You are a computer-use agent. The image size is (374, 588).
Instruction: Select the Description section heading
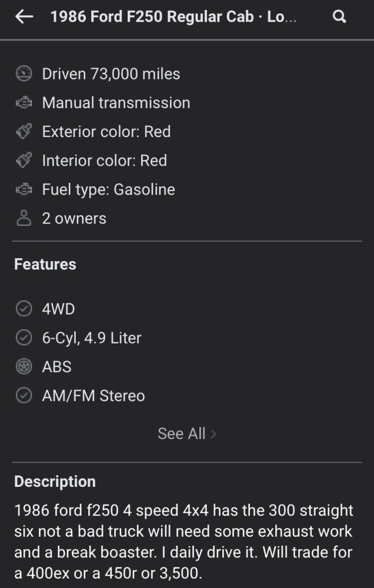tap(55, 482)
